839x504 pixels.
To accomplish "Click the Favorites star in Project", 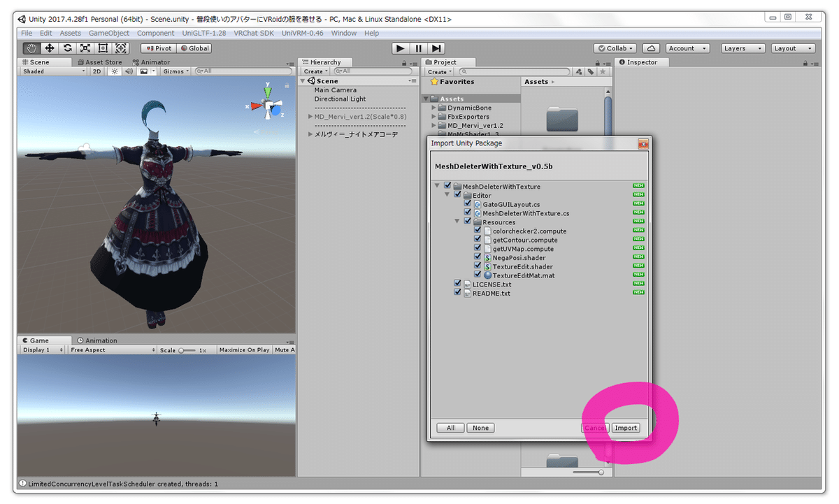I will pyautogui.click(x=434, y=82).
